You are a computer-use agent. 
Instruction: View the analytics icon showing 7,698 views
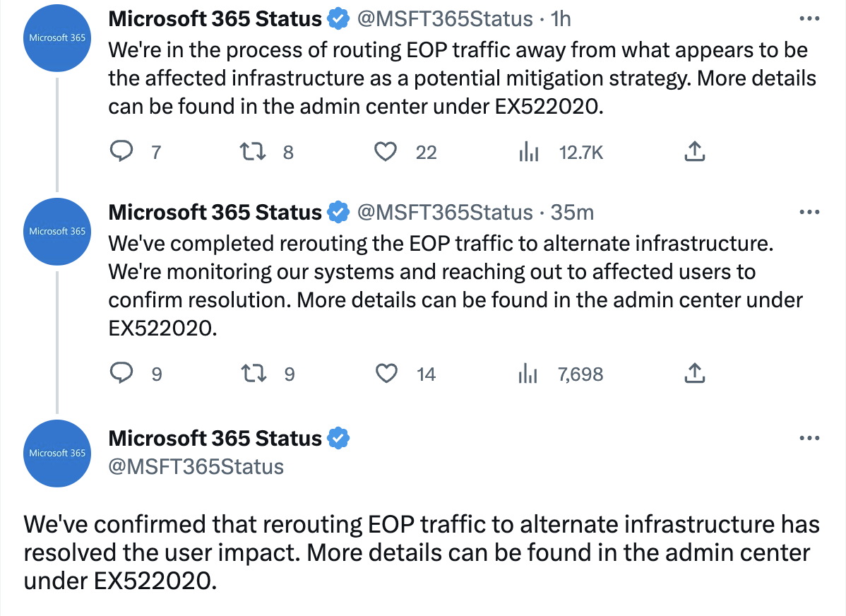pyautogui.click(x=528, y=373)
